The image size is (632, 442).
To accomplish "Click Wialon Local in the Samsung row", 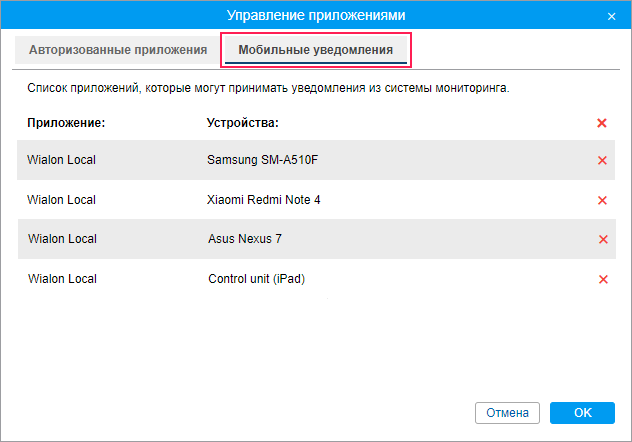I will [62, 160].
